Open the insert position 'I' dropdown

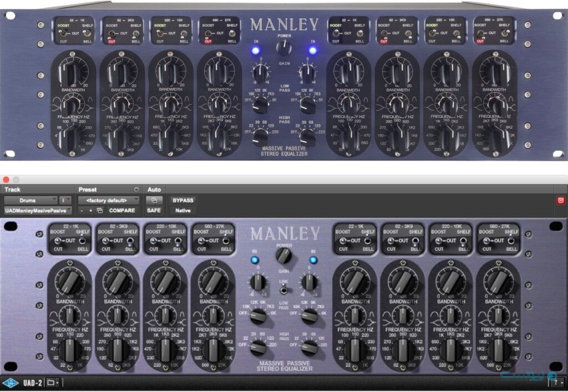click(x=65, y=200)
